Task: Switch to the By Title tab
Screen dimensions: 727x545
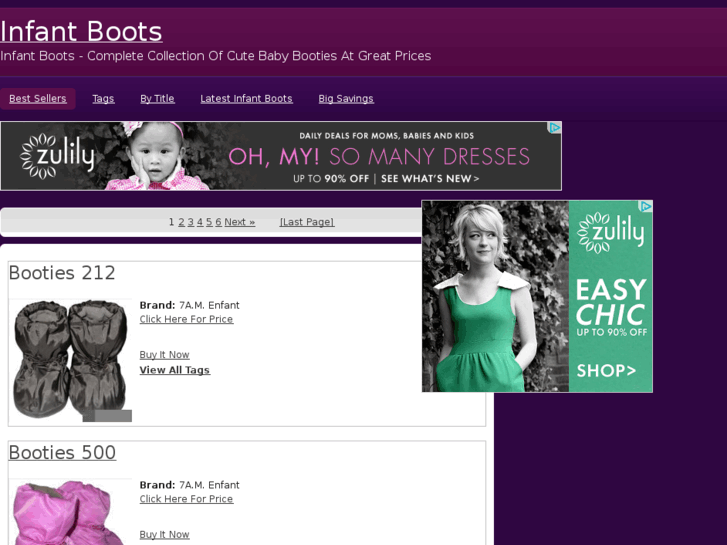Action: point(157,99)
